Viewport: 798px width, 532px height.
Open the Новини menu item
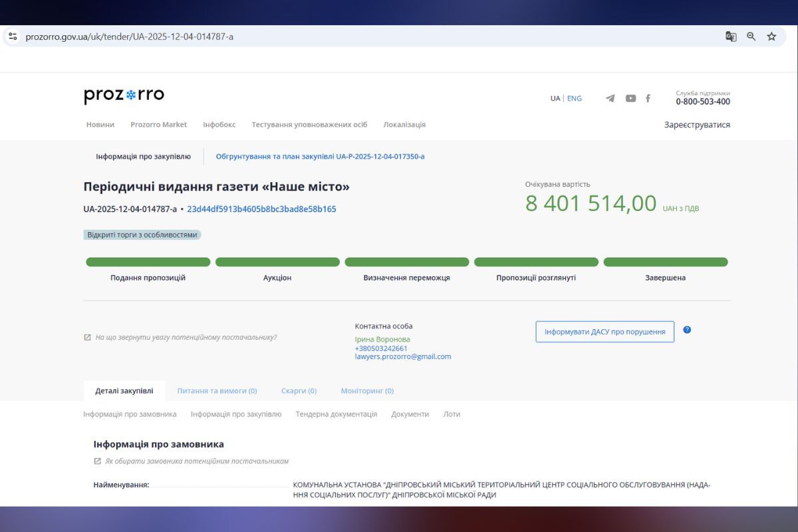point(100,124)
